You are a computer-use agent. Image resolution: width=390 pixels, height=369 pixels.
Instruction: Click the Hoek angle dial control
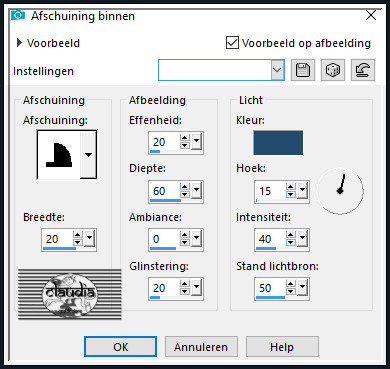tap(340, 191)
